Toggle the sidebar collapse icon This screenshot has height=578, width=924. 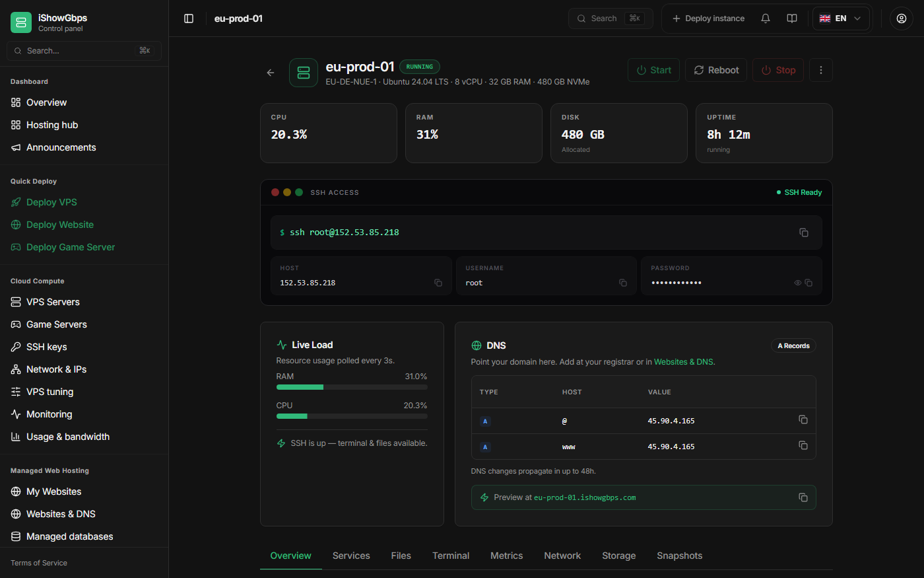(189, 18)
